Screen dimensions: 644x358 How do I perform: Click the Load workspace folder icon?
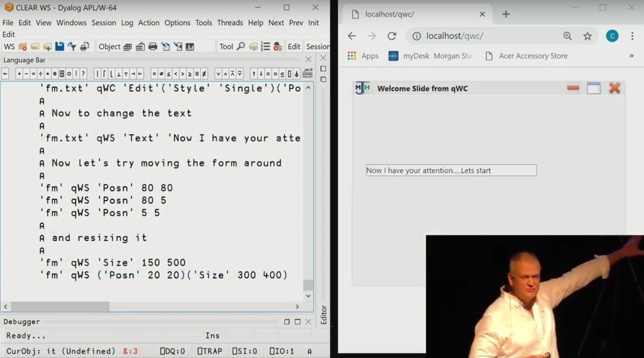[x=35, y=46]
